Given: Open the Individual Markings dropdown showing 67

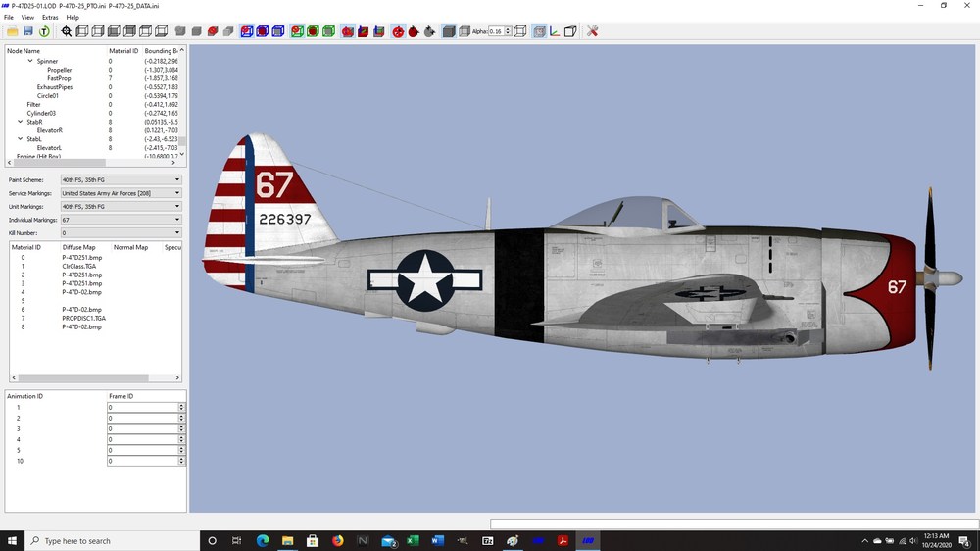Looking at the screenshot, I should point(122,220).
